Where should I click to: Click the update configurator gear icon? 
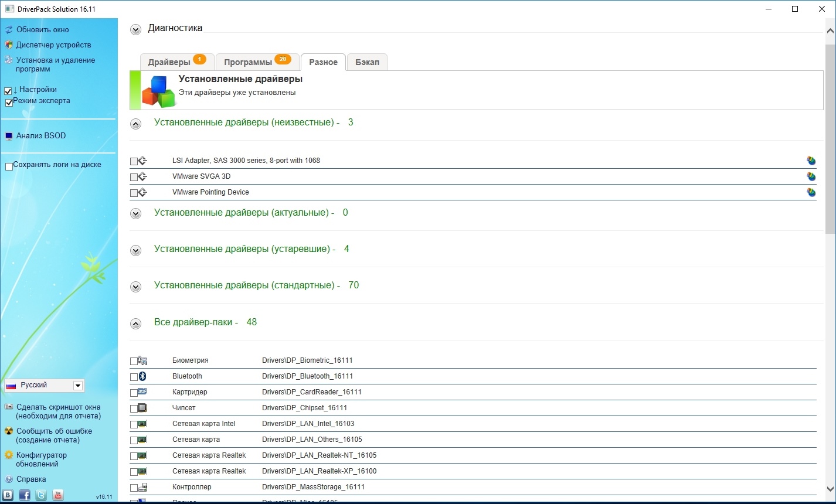[x=9, y=455]
